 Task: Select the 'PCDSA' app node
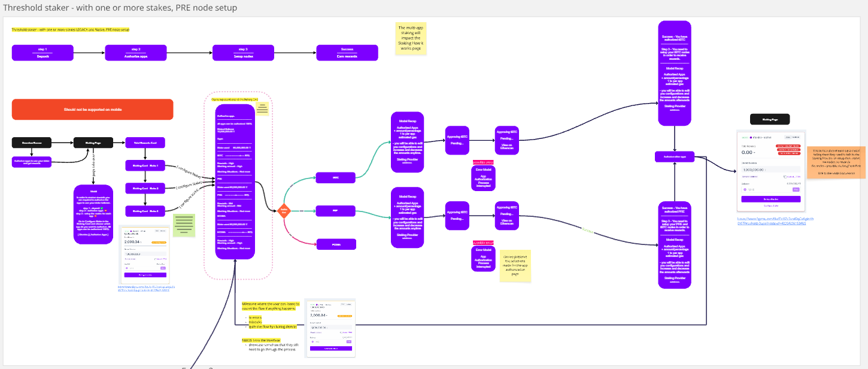click(336, 244)
